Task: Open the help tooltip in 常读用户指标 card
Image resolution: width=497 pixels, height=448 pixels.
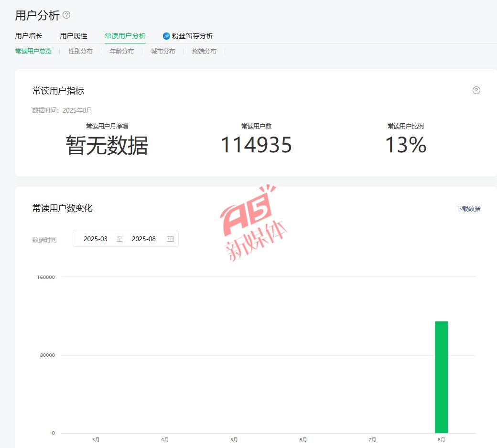Action: click(476, 90)
